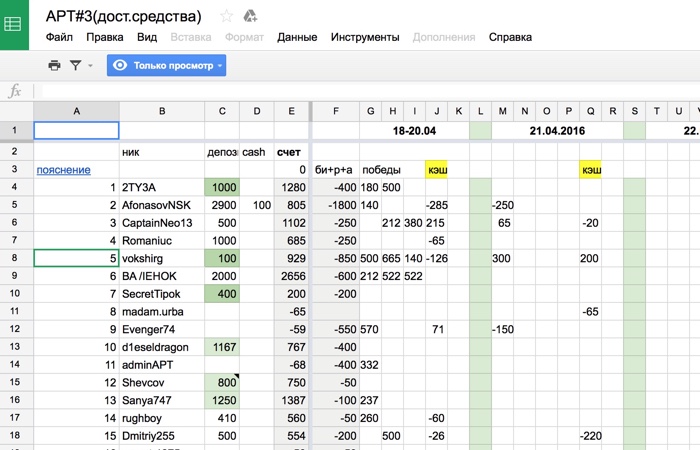
Task: Select column L header
Action: (x=480, y=111)
